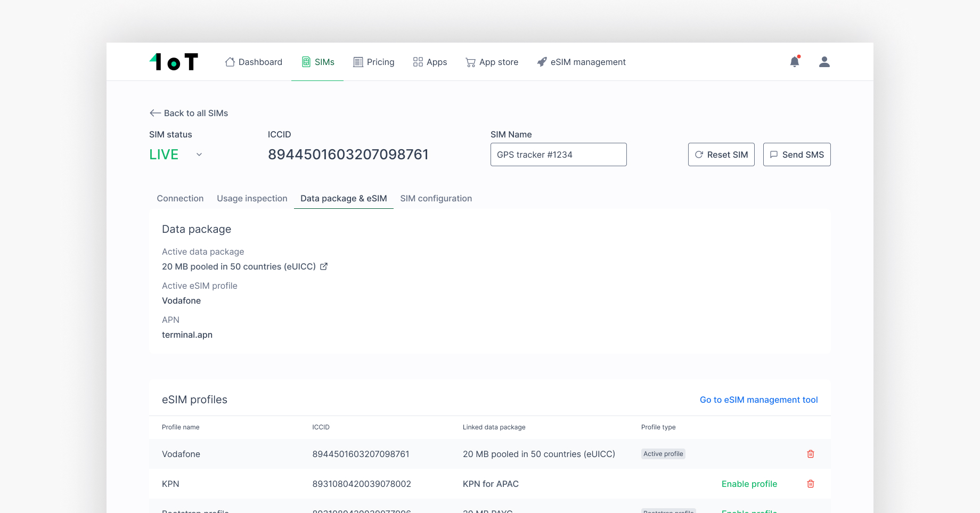
Task: Click inside the SIM Name field
Action: (558, 154)
